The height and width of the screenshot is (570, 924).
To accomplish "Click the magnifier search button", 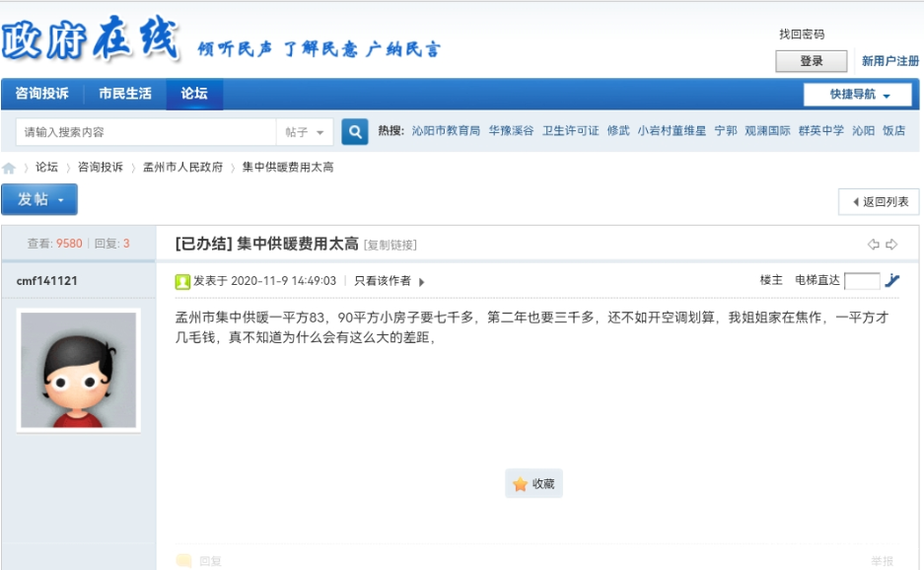I will (355, 131).
